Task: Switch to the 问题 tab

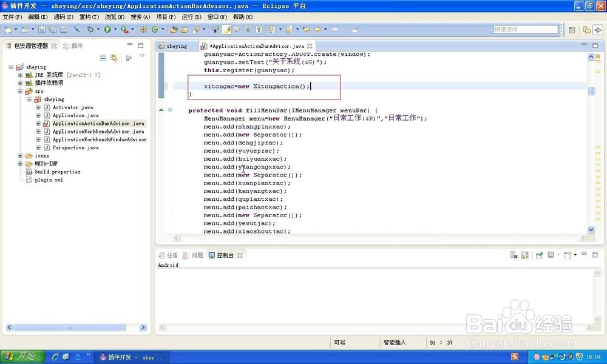Action: (193, 255)
